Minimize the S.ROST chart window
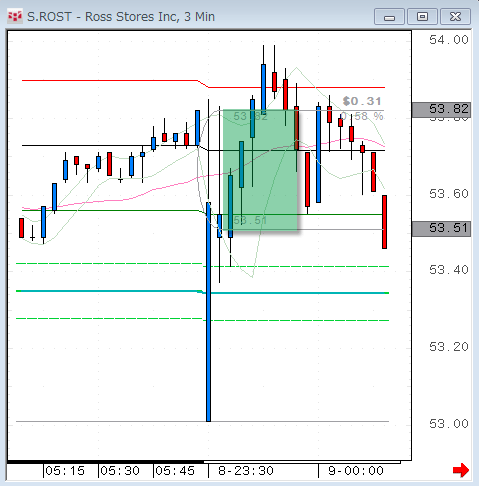 pos(389,17)
